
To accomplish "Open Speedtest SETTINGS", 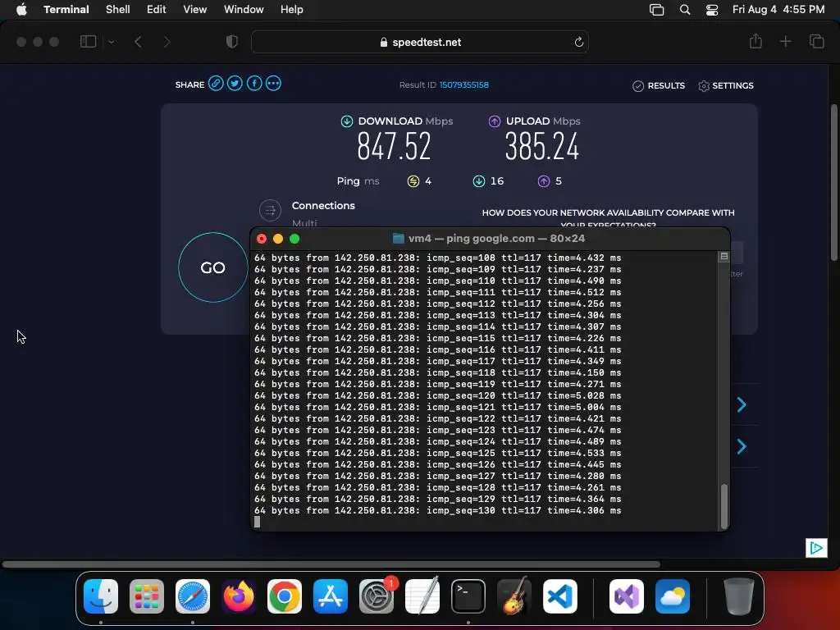I will pos(726,85).
